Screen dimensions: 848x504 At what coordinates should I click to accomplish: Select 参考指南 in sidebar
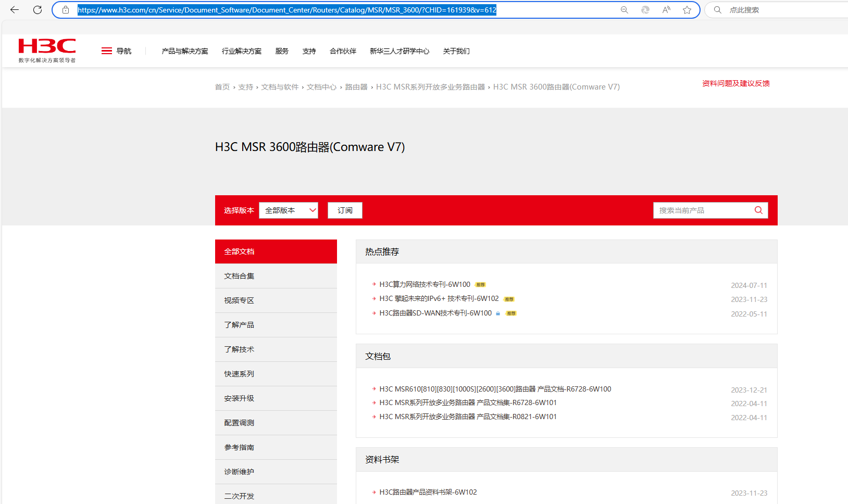click(276, 447)
